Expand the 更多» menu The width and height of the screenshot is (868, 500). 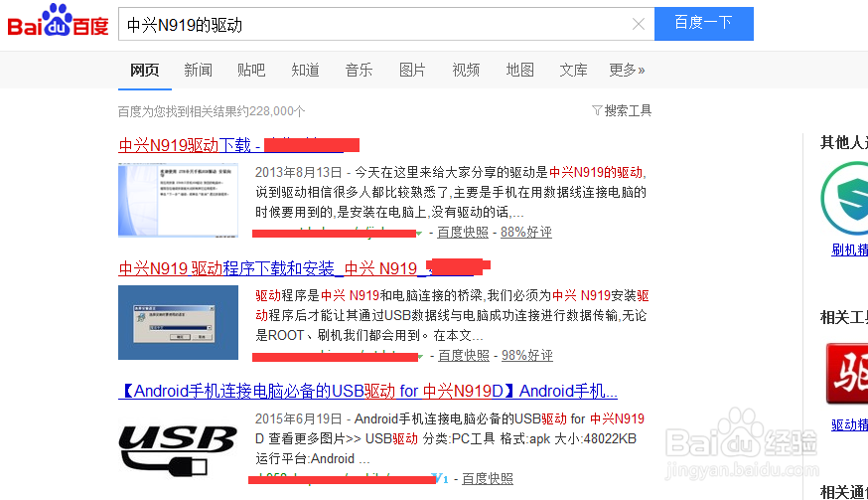(628, 70)
